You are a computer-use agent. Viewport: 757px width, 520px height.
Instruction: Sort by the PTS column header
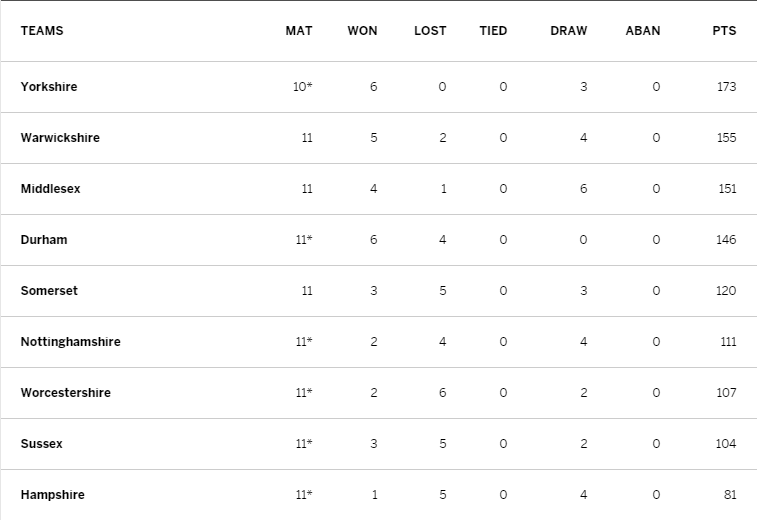click(724, 31)
